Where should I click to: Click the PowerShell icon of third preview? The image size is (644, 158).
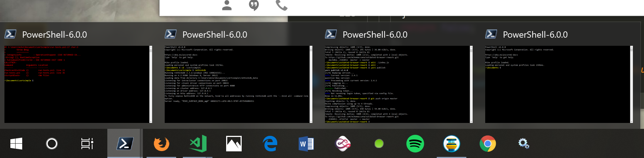(331, 34)
